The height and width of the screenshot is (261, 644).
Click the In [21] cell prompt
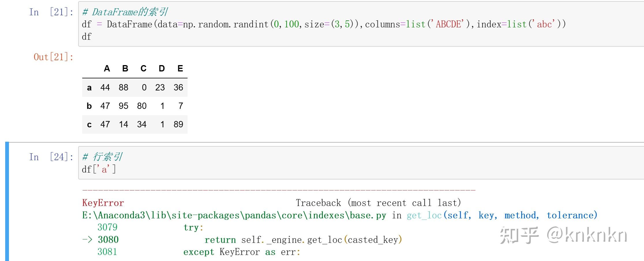(x=50, y=12)
